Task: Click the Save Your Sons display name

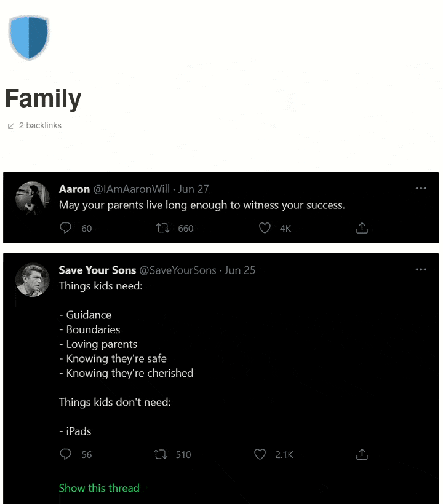Action: click(97, 270)
